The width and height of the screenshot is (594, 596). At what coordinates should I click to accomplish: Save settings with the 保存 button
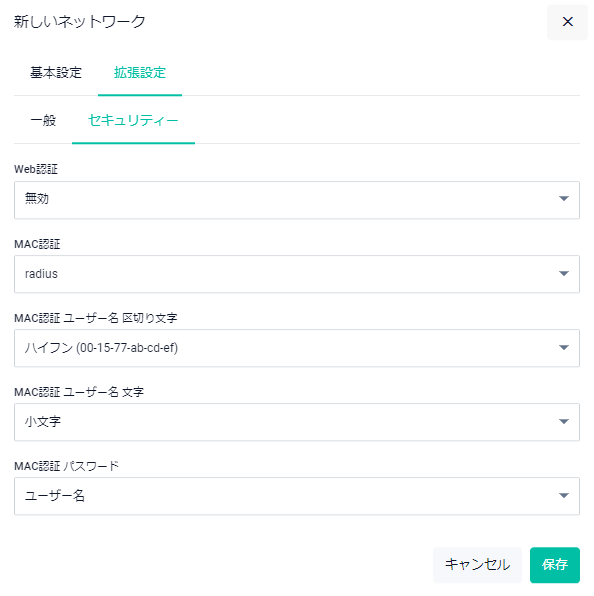[x=555, y=565]
